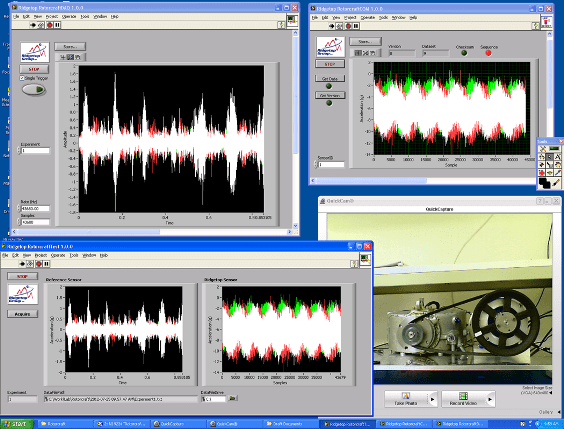Open the Select Image Size dropdown
Image resolution: width=564 pixels, height=429 pixels.
click(x=550, y=393)
